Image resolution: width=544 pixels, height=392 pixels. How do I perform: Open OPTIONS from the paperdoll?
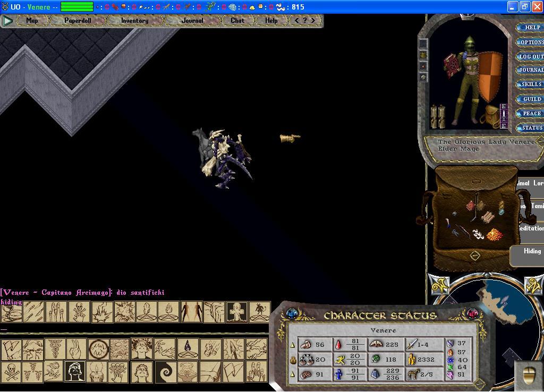[530, 42]
